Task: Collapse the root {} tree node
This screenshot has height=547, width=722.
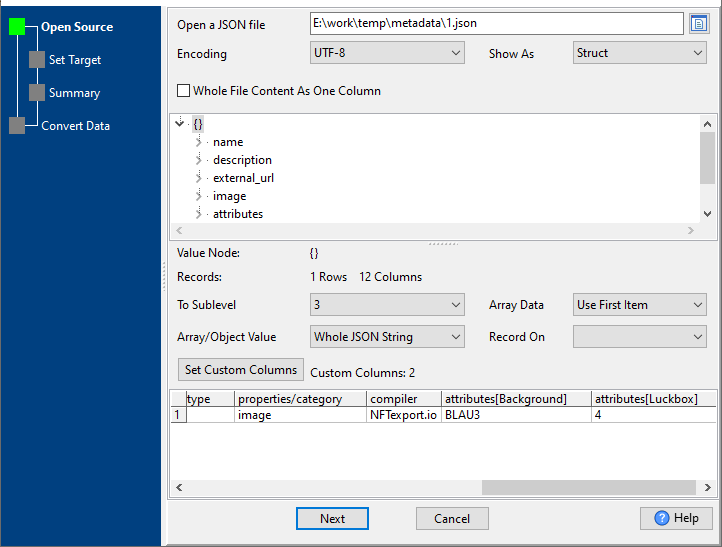Action: click(180, 123)
